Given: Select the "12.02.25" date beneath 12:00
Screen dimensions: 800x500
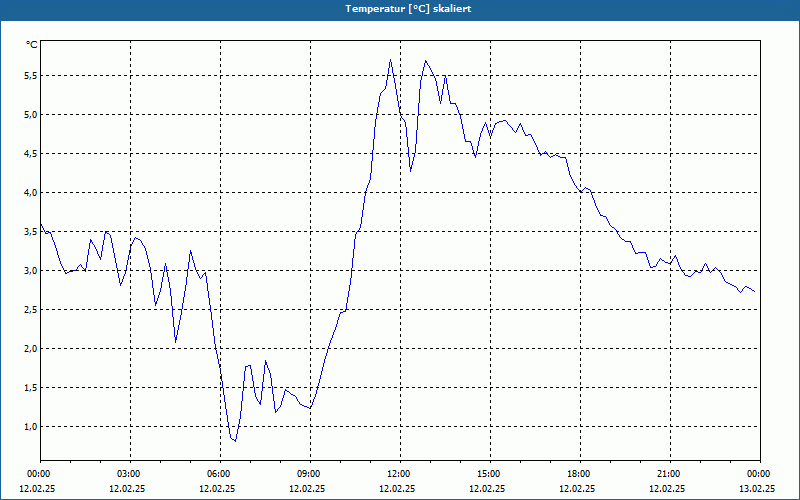Looking at the screenshot, I should point(397,489).
